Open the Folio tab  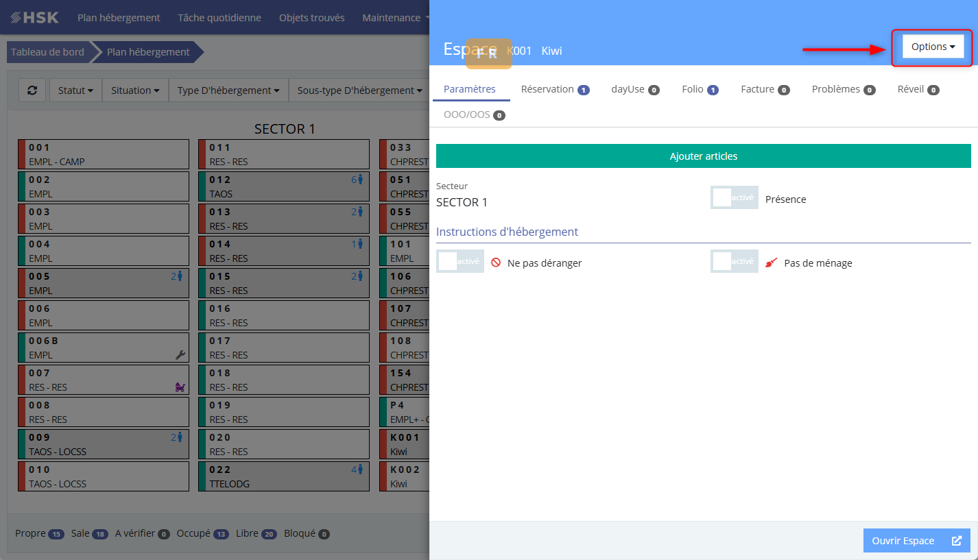click(700, 89)
